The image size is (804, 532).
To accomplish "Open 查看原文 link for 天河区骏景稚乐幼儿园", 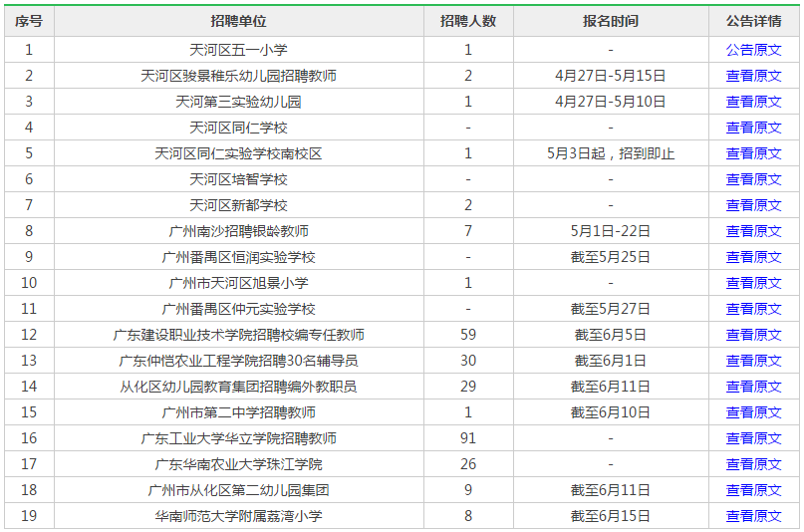I will click(753, 76).
